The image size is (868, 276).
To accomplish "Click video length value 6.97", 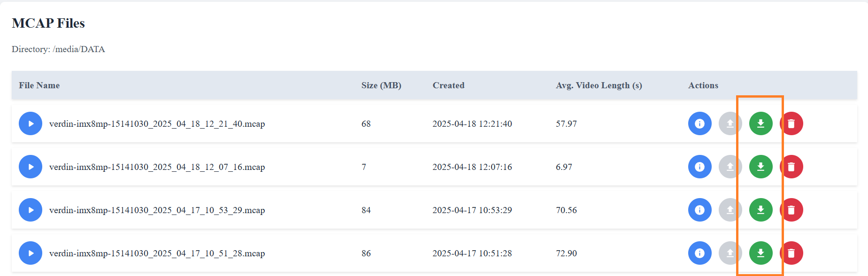I will (564, 167).
